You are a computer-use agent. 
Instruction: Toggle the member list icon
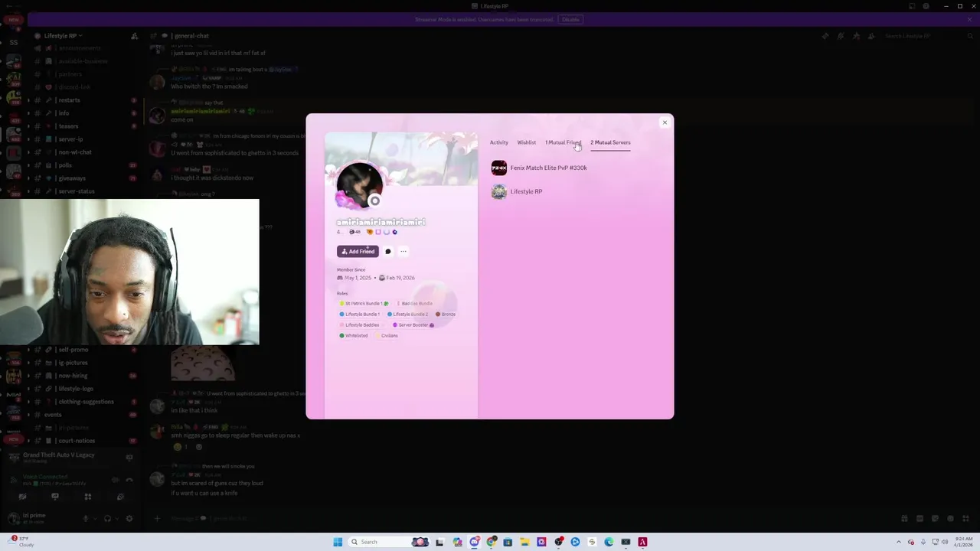[x=871, y=36]
